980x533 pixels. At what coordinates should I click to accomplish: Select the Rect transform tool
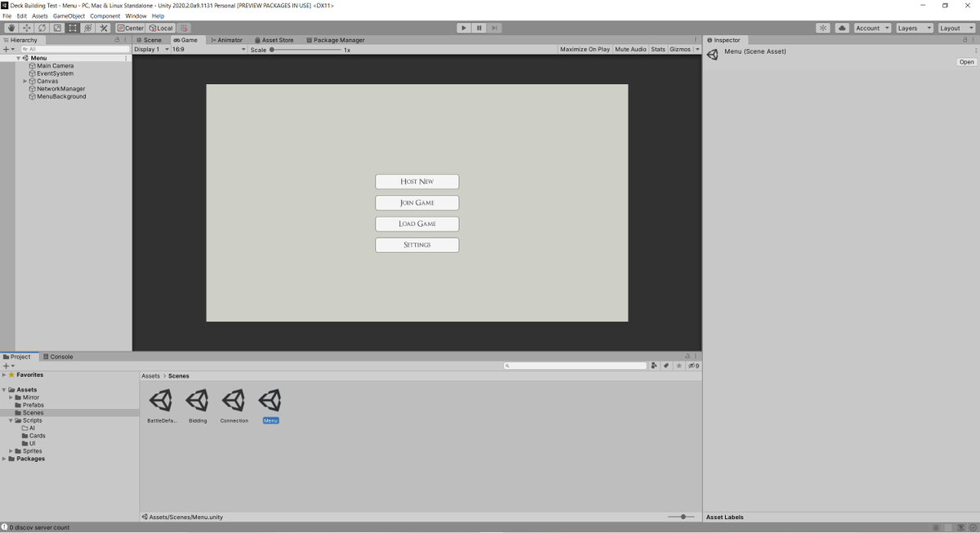[x=73, y=28]
